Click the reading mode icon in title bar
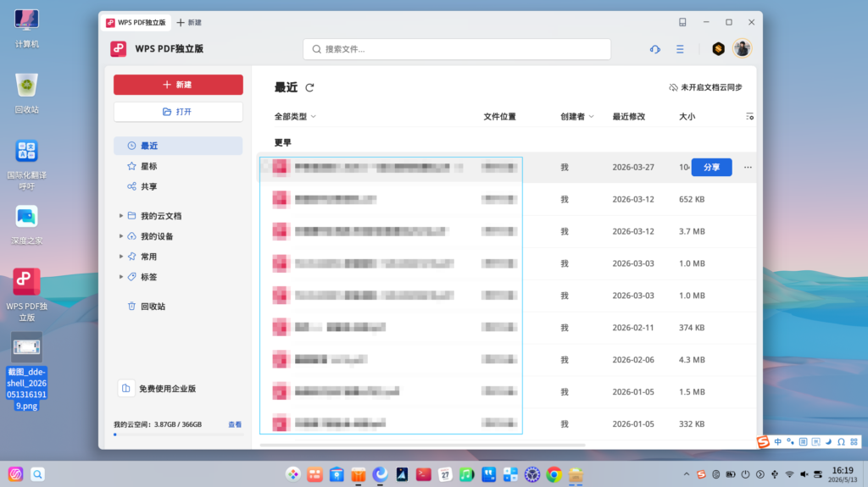The height and width of the screenshot is (487, 868). (682, 22)
